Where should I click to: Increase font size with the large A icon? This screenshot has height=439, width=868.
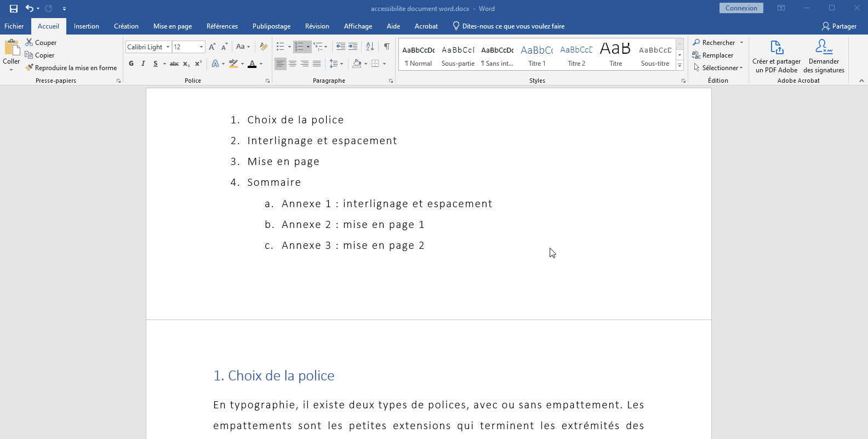coord(212,47)
